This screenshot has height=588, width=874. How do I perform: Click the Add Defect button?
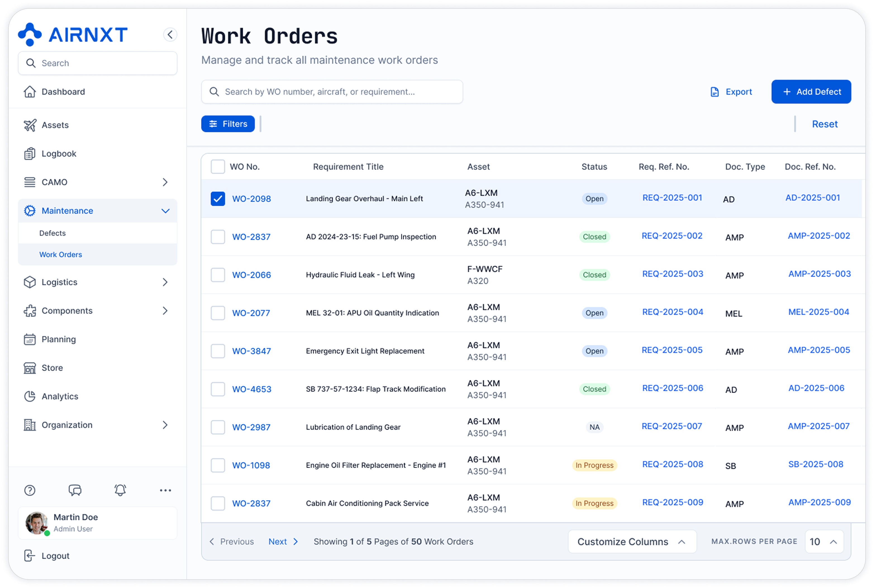(x=811, y=92)
